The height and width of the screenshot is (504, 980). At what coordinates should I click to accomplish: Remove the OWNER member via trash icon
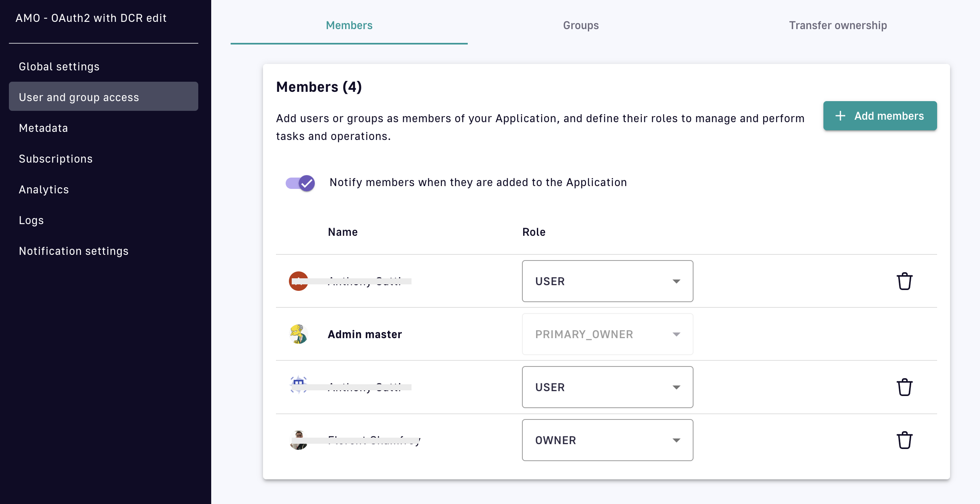click(x=904, y=440)
